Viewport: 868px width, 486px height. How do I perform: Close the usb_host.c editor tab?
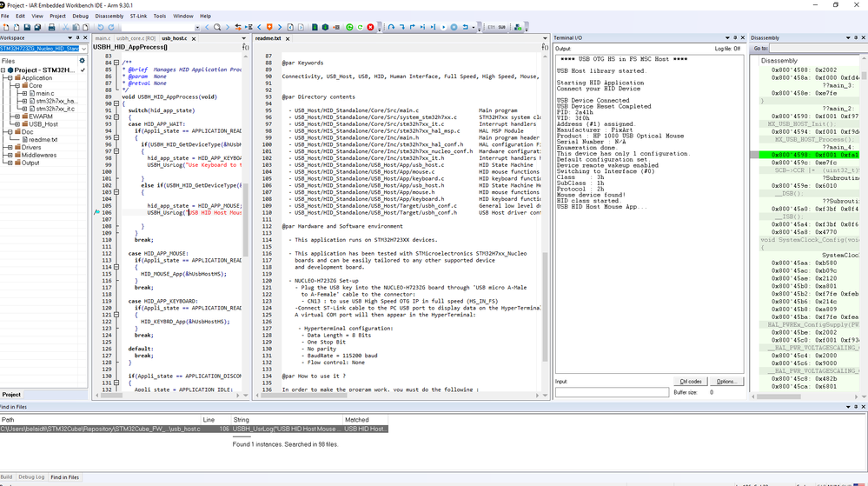click(194, 39)
